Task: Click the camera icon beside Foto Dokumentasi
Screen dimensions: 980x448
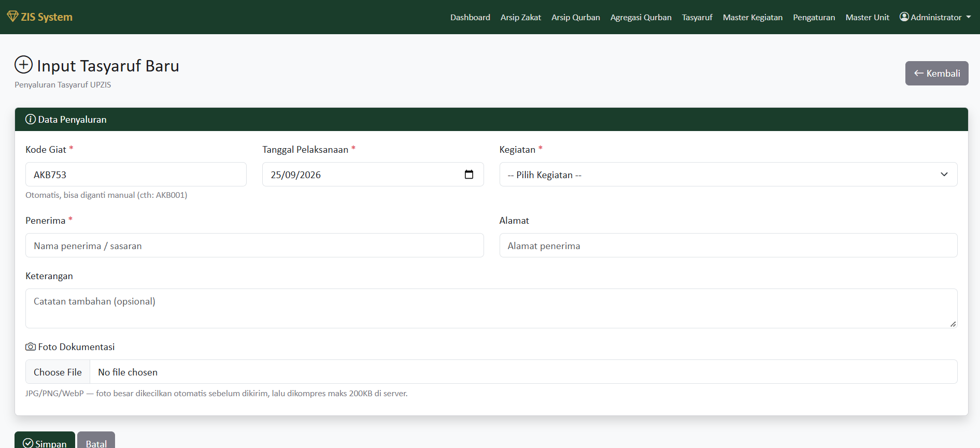Action: tap(31, 346)
